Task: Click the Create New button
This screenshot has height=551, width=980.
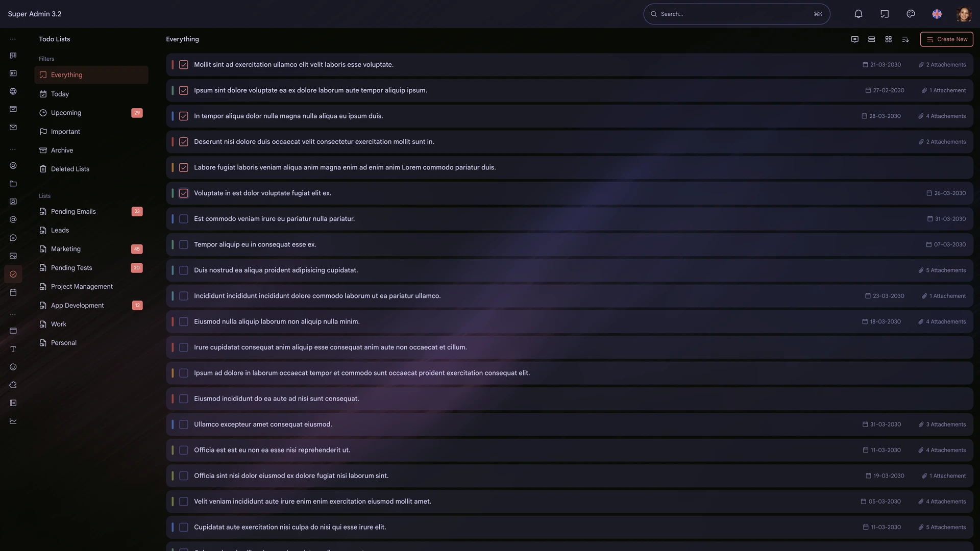Action: (x=947, y=39)
